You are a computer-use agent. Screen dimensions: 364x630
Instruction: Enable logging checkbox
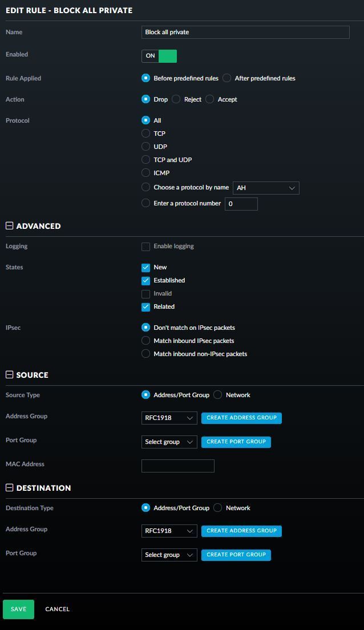coord(146,247)
